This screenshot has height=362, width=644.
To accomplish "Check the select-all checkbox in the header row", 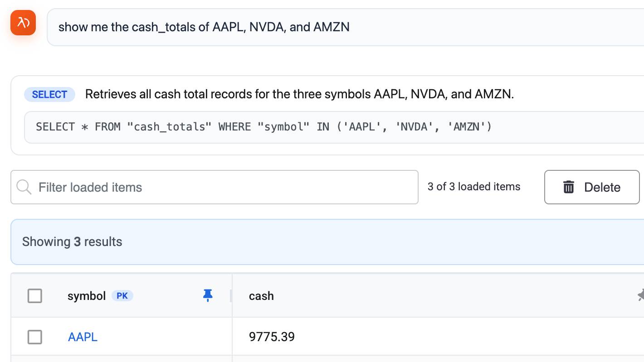I will (x=35, y=296).
